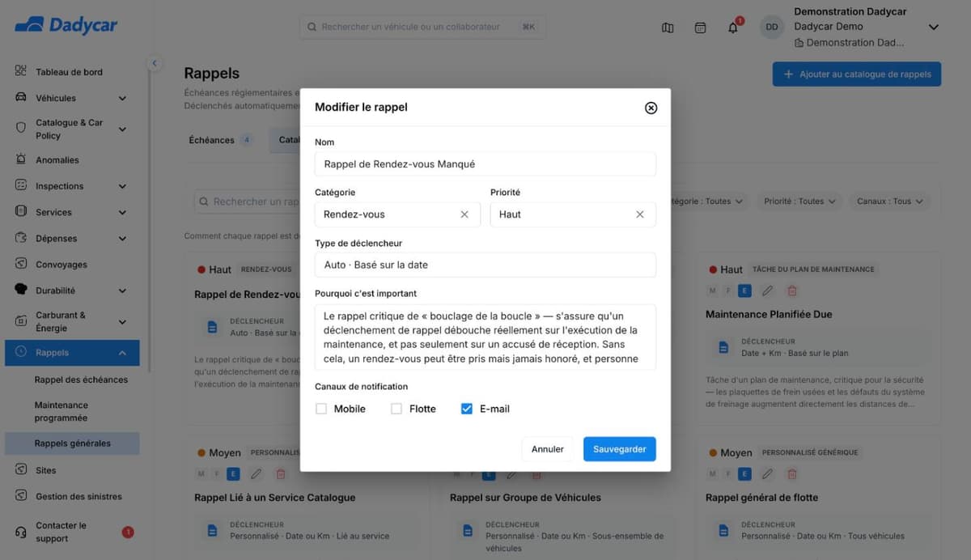Viewport: 971px width, 560px height.
Task: Click the Sauvegarder button
Action: click(620, 449)
